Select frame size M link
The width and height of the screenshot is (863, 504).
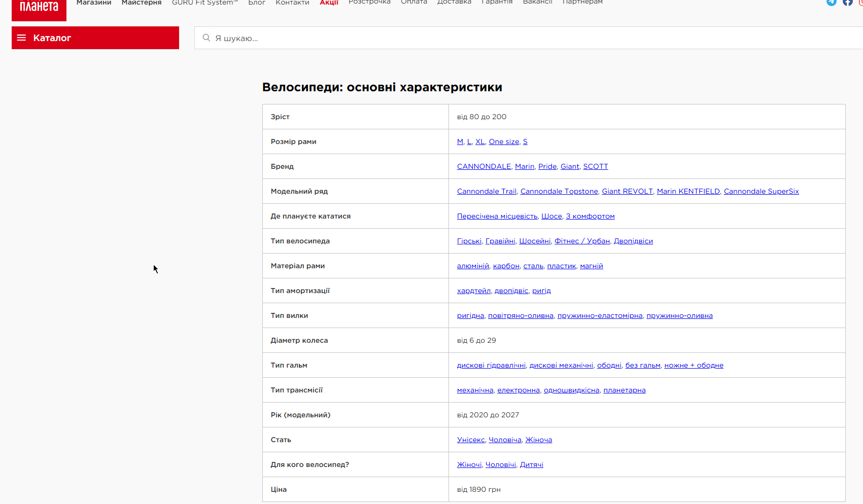[x=460, y=141]
